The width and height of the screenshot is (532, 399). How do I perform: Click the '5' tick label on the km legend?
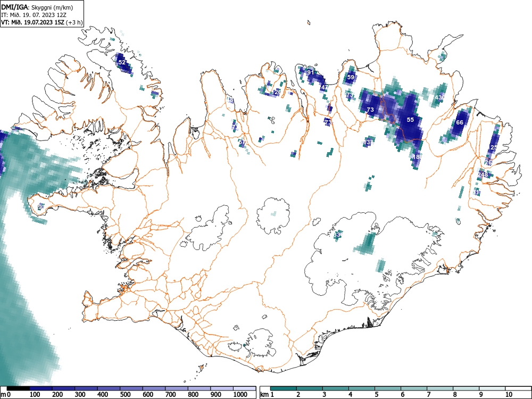click(377, 395)
